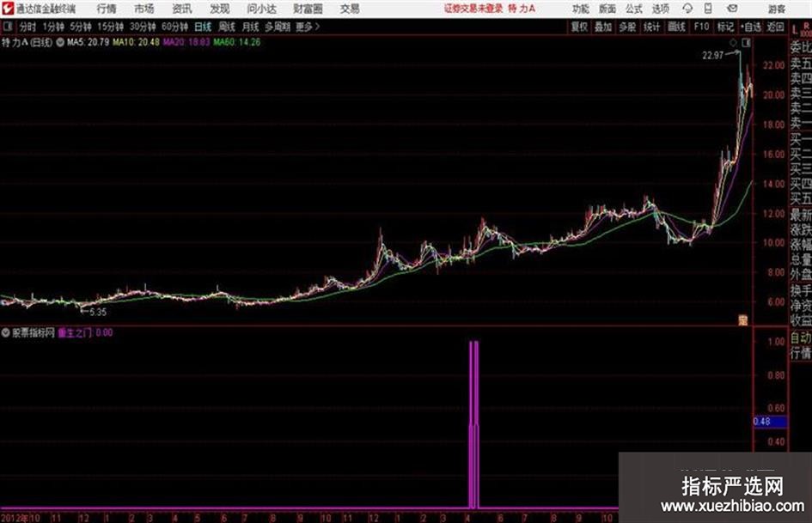Switch to 30分钟 period
This screenshot has height=523, width=812.
pos(143,27)
